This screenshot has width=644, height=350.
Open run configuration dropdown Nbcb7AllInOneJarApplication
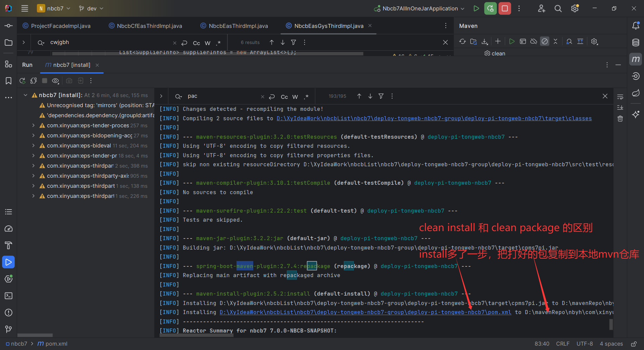419,8
